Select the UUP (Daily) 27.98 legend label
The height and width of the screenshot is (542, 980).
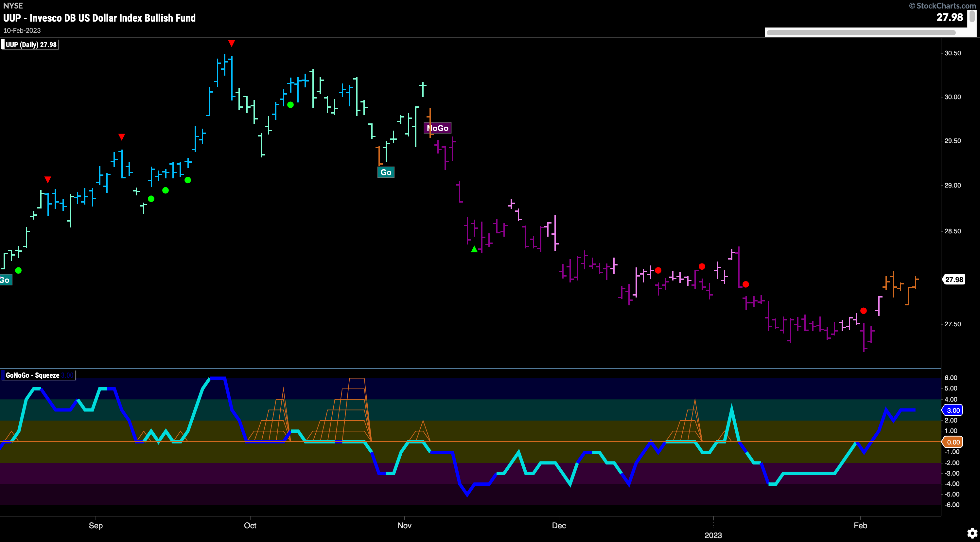30,45
